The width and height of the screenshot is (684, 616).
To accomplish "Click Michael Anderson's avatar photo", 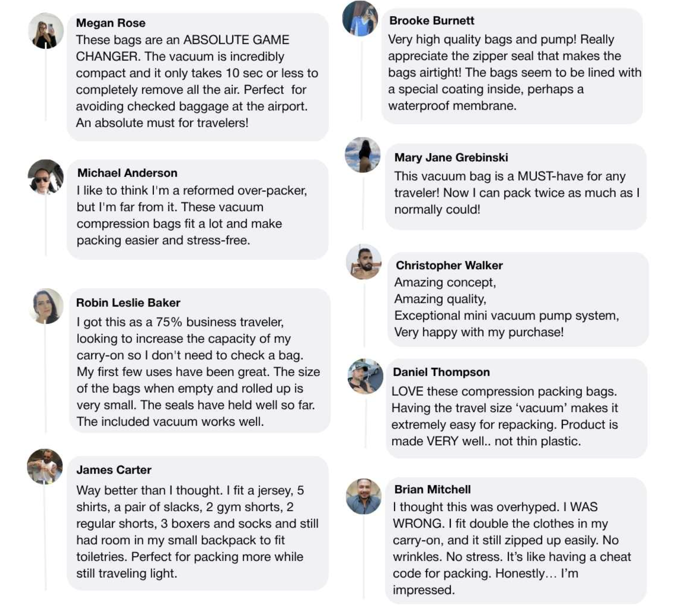I will [46, 177].
